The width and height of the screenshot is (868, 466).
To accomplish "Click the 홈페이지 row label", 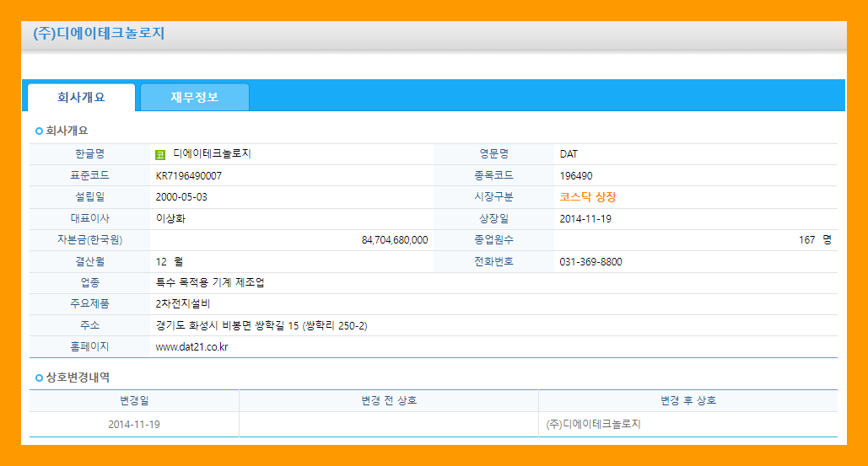I will pyautogui.click(x=89, y=347).
